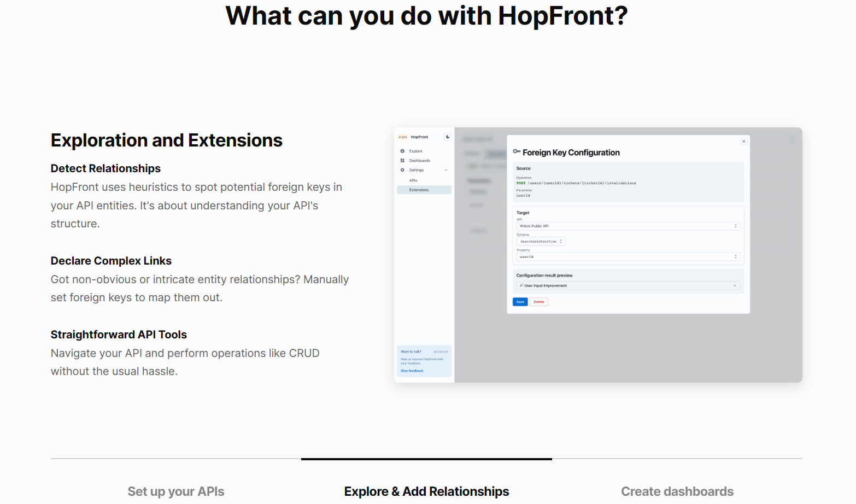Image resolution: width=856 pixels, height=504 pixels.
Task: Save the foreign key configuration
Action: coord(520,302)
